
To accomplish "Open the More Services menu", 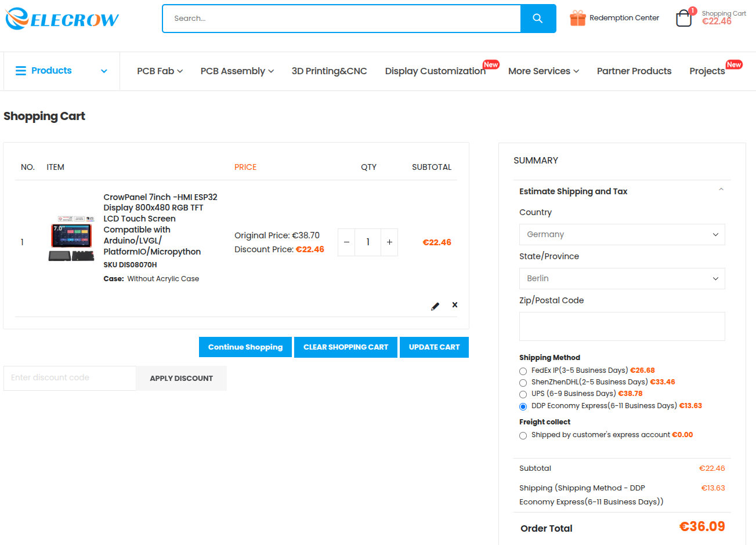I will pos(544,71).
